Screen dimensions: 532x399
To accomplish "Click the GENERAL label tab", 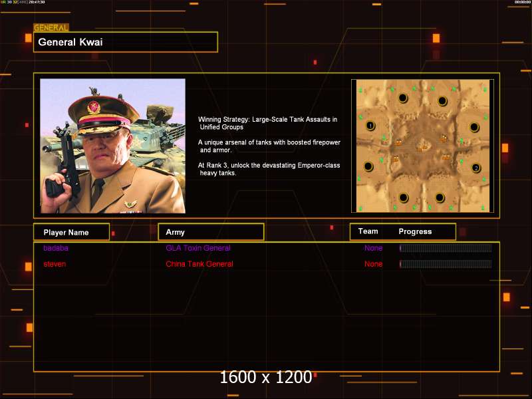I will pyautogui.click(x=51, y=27).
